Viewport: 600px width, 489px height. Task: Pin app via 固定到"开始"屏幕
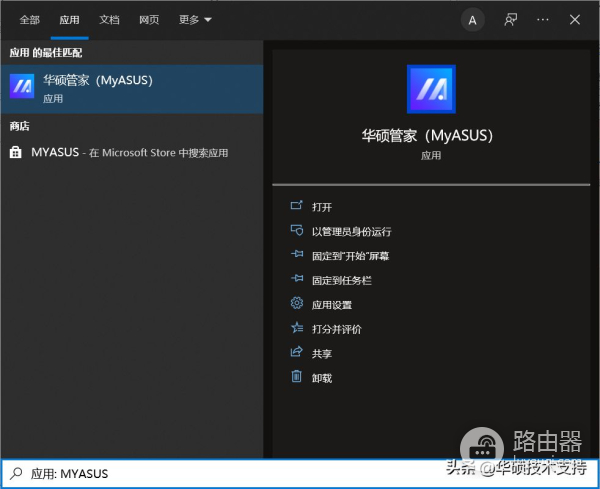point(351,256)
